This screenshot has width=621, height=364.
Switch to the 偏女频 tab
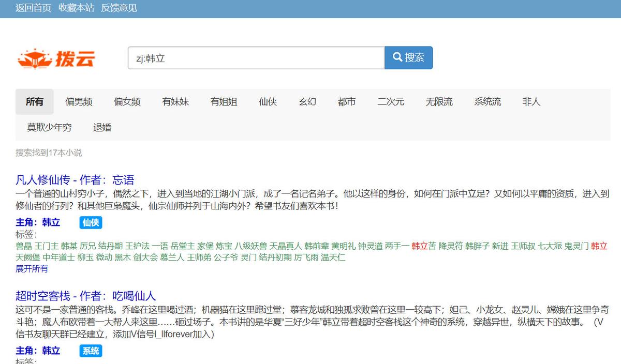point(127,102)
